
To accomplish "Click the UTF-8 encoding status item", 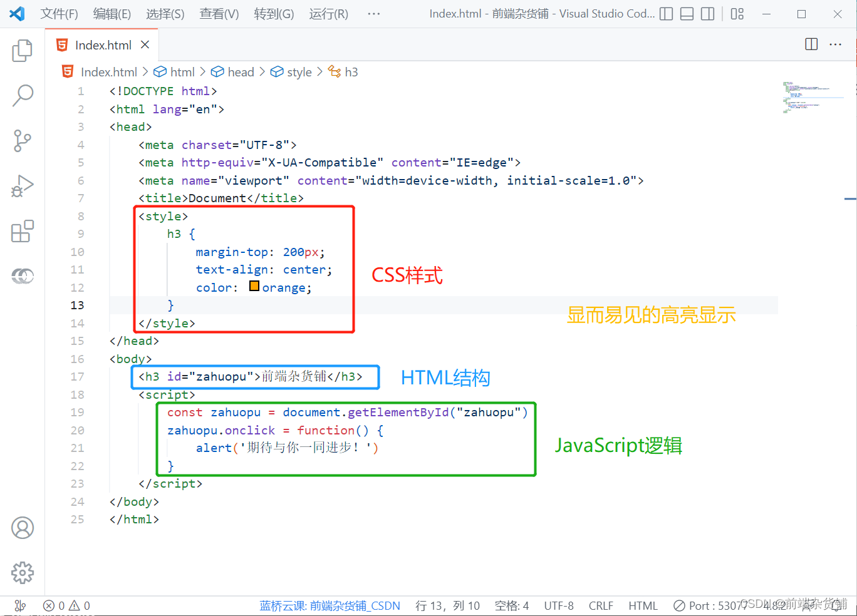I will pos(559,605).
